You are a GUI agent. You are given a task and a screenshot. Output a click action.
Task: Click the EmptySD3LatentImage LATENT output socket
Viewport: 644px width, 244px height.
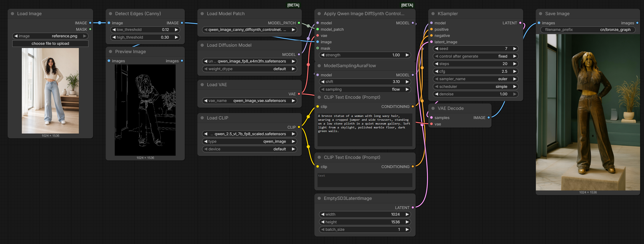tap(413, 208)
